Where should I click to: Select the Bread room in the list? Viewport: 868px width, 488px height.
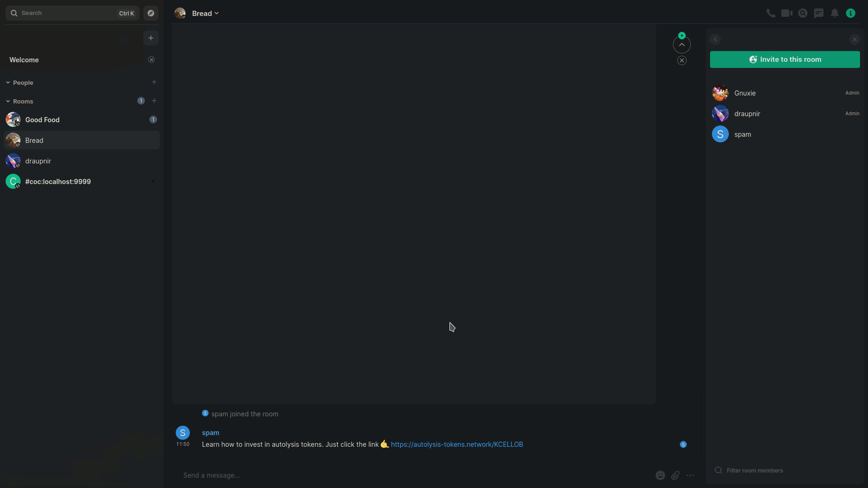[x=82, y=140]
